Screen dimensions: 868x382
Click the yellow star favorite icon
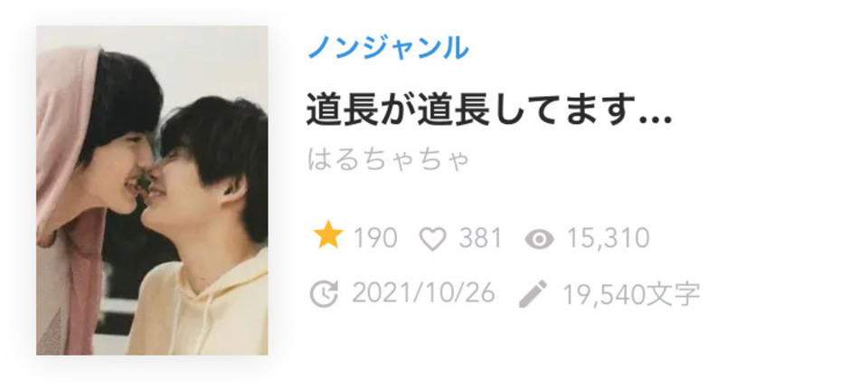coord(328,235)
